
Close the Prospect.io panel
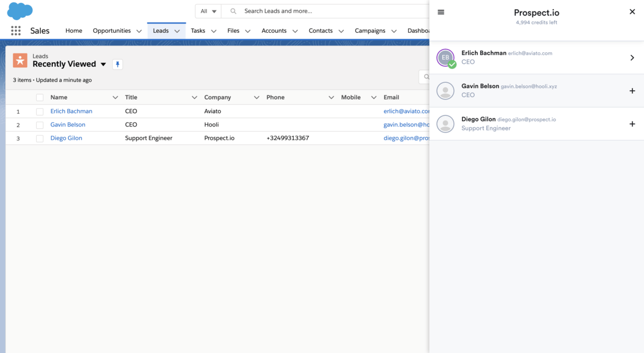click(632, 12)
